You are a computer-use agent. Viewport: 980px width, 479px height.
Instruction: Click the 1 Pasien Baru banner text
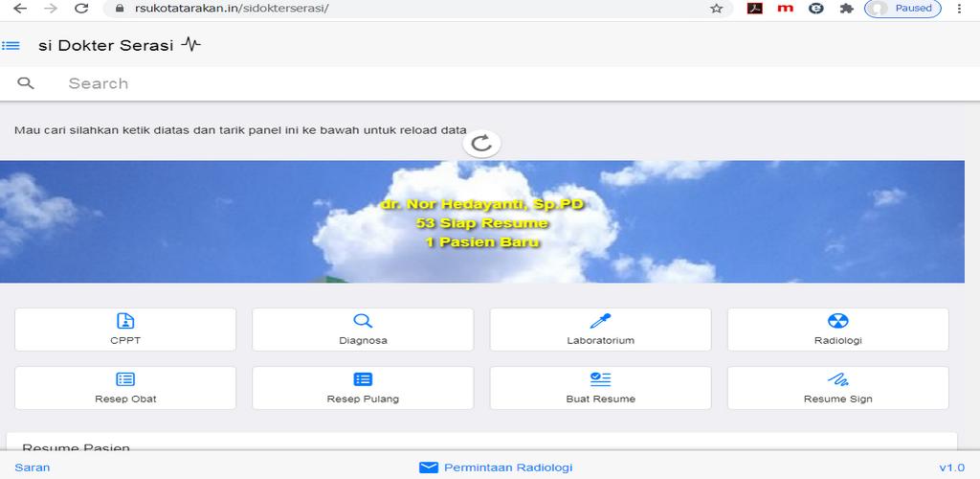[x=482, y=242]
